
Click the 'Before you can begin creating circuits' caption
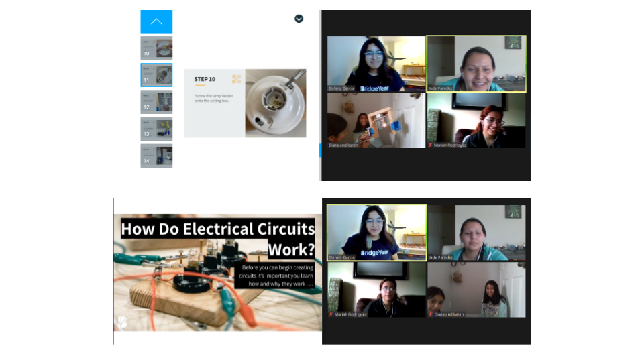coord(277,276)
